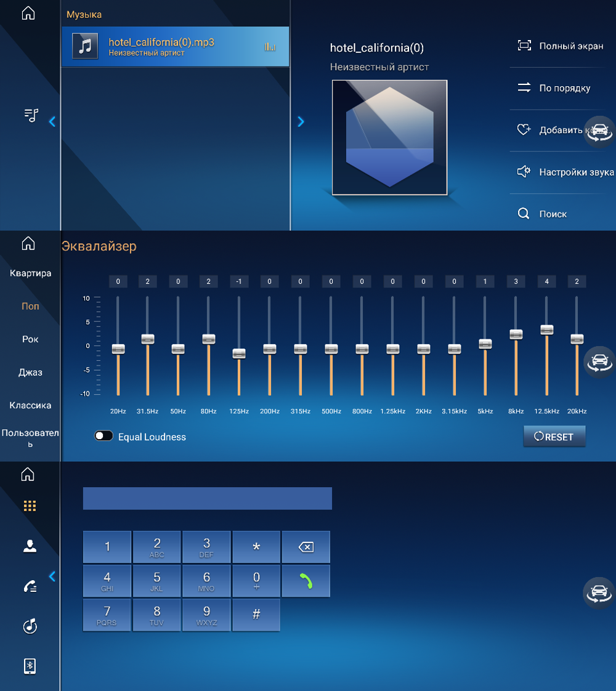Click the 12.5kHz equalizer slider handle

pos(546,329)
